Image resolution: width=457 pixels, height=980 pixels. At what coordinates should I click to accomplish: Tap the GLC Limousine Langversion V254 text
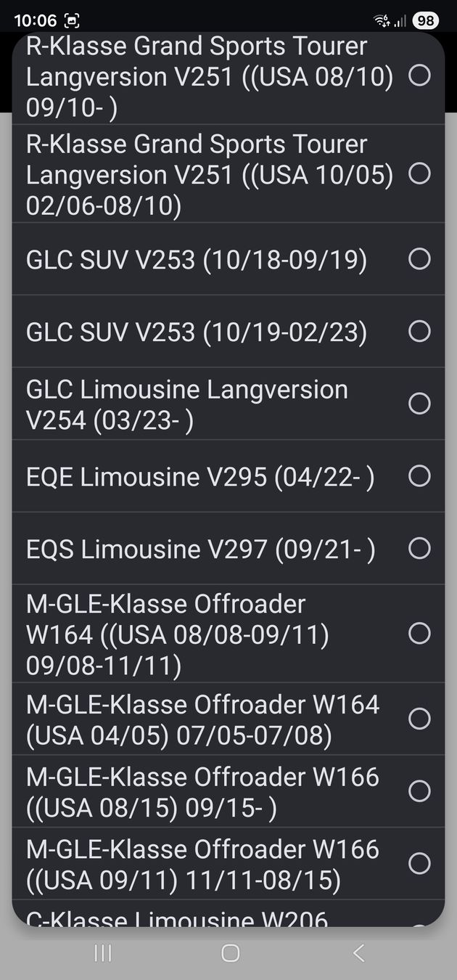pyautogui.click(x=187, y=404)
